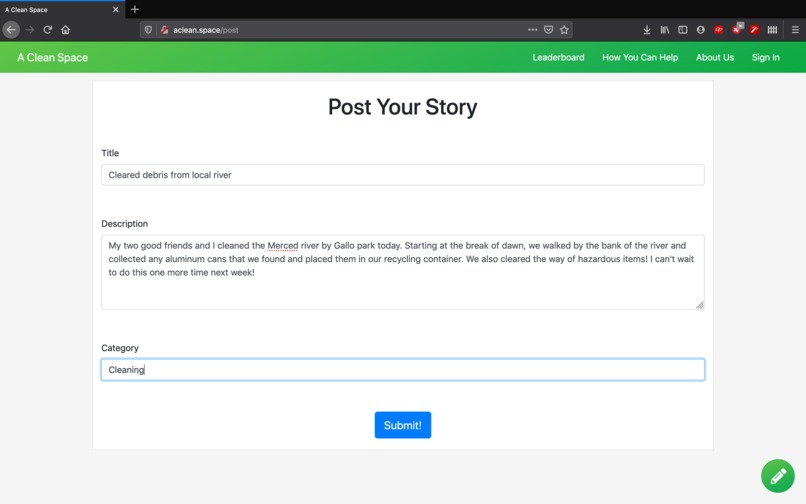Click the Description field label
Screen dimensions: 806x504
click(124, 224)
